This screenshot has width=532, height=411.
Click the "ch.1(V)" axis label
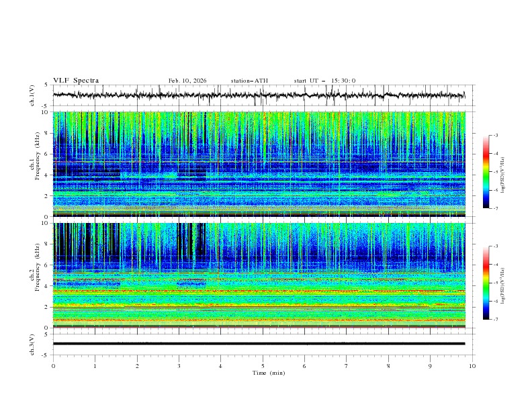(32, 95)
